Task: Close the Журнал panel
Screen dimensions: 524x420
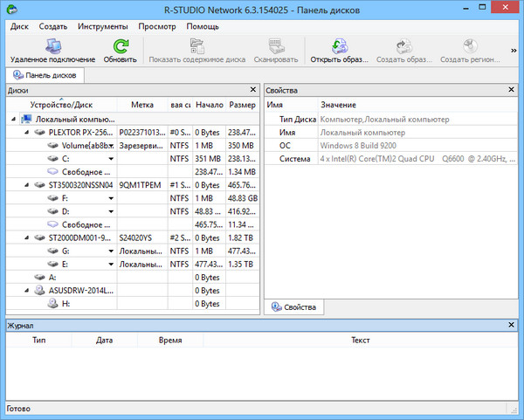Action: 514,325
